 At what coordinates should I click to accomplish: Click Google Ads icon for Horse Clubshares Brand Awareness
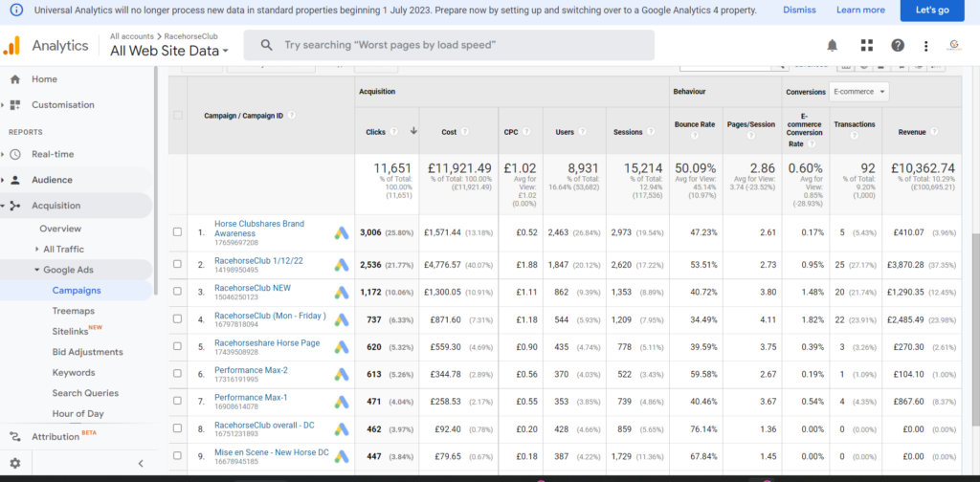point(341,233)
